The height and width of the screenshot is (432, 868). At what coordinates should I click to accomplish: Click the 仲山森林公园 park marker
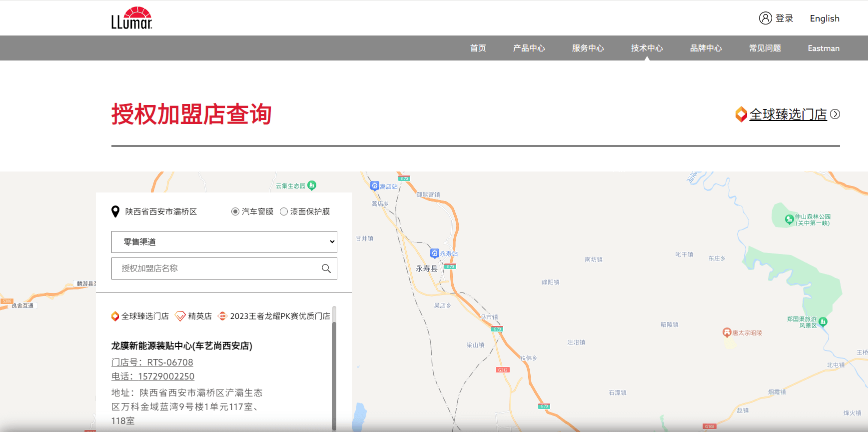(789, 219)
